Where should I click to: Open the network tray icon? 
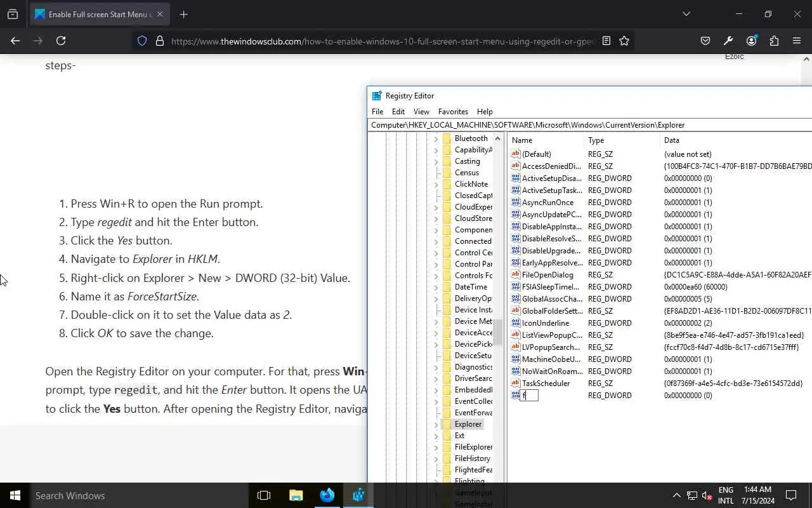692,495
